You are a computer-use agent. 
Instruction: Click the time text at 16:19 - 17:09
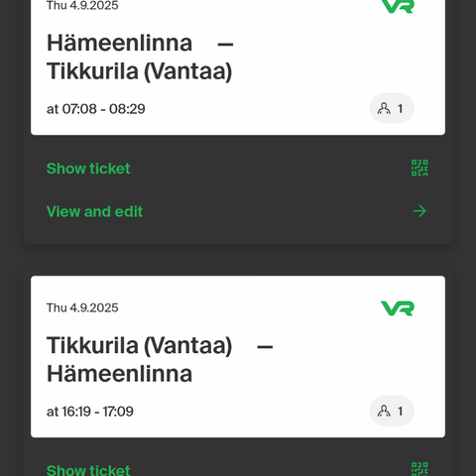pos(90,412)
